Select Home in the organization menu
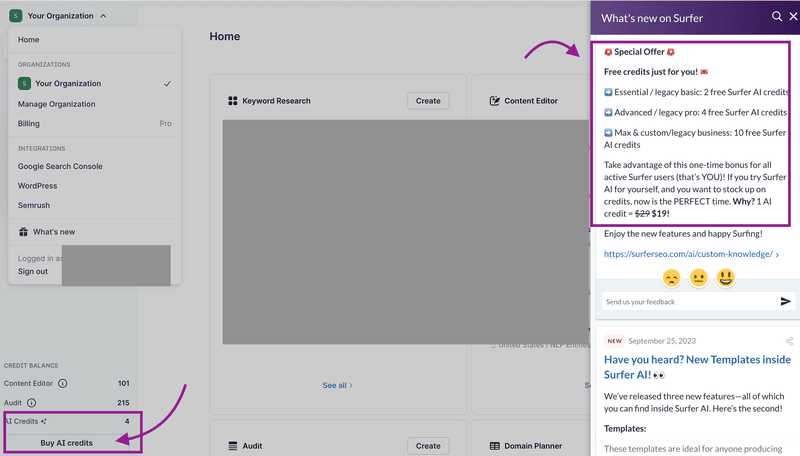 (x=29, y=40)
